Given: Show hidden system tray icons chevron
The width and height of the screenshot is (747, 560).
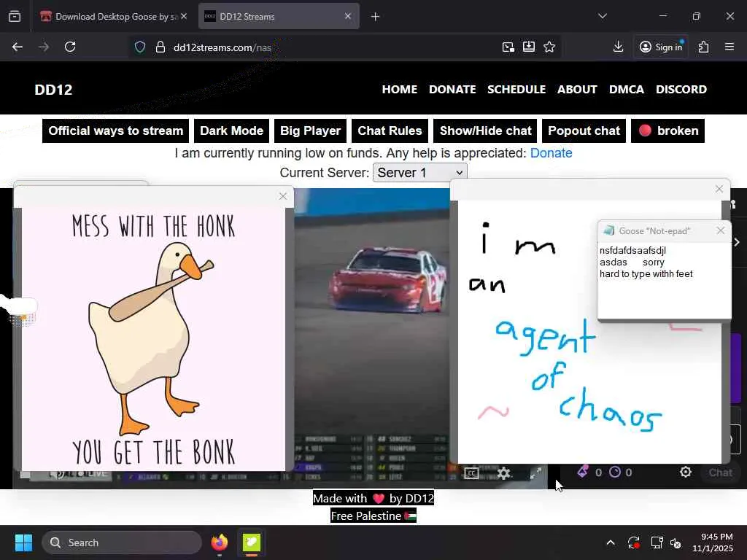Looking at the screenshot, I should [611, 542].
